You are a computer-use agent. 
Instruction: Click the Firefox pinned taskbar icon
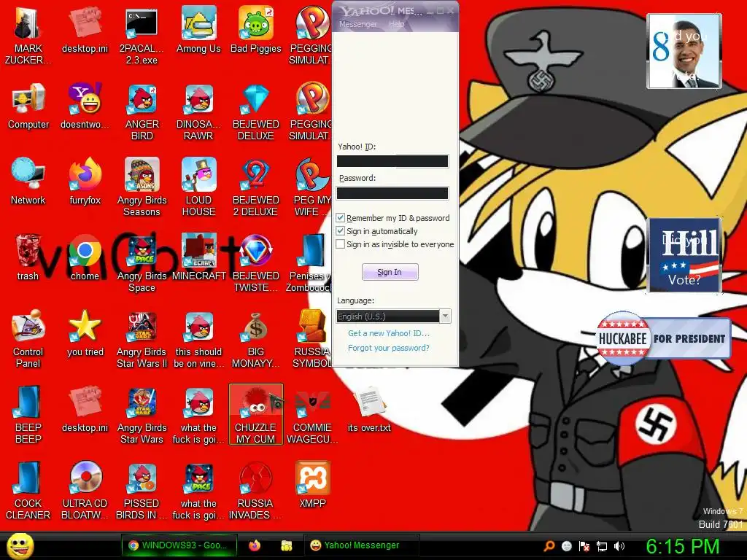tap(255, 545)
